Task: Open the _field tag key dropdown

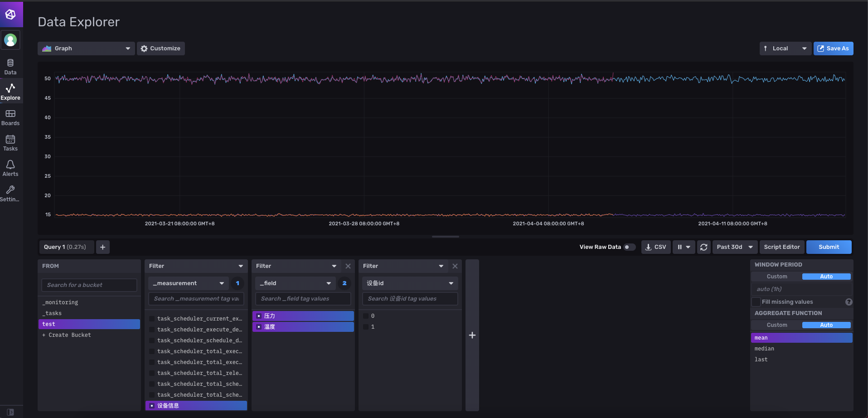Action: [296, 283]
